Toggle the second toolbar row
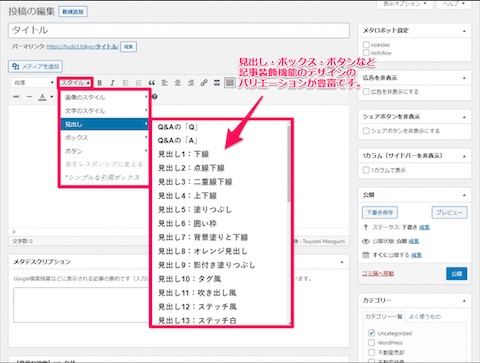 click(x=230, y=83)
